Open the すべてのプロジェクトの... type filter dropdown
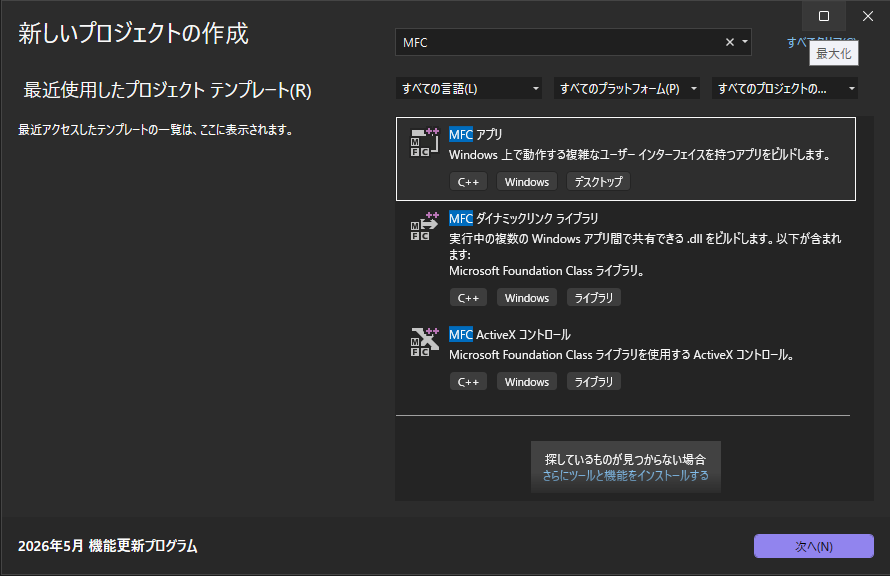 [x=785, y=89]
